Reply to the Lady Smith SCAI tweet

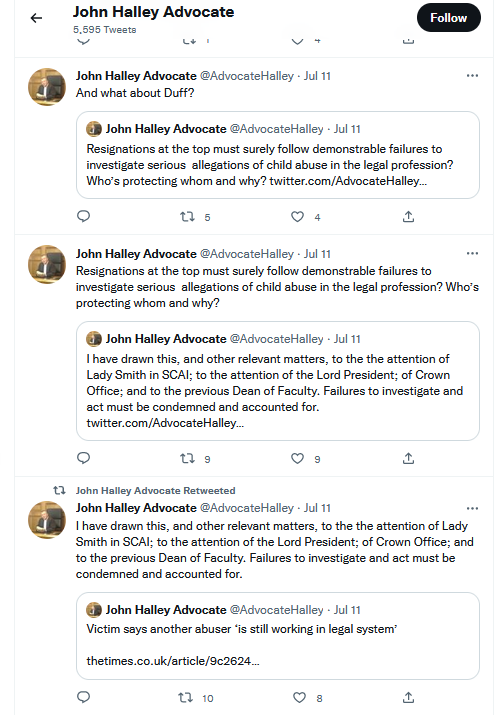(x=83, y=697)
